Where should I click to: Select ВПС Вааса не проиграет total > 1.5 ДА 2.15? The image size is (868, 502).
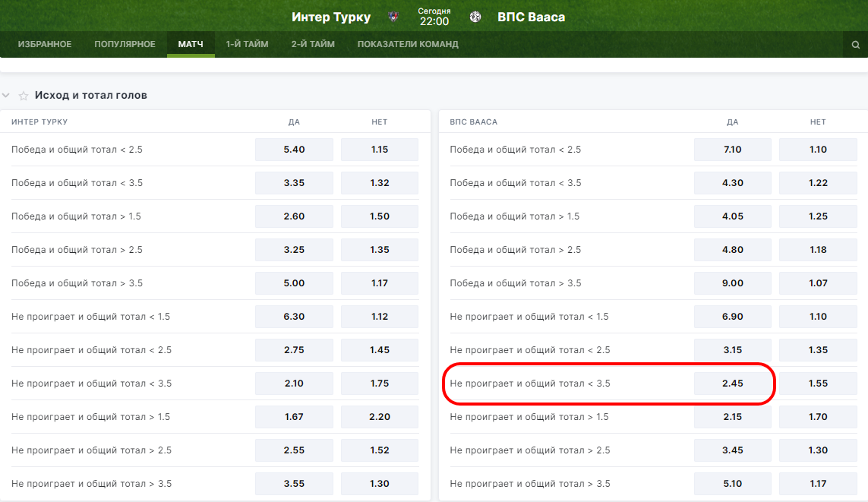[732, 417]
